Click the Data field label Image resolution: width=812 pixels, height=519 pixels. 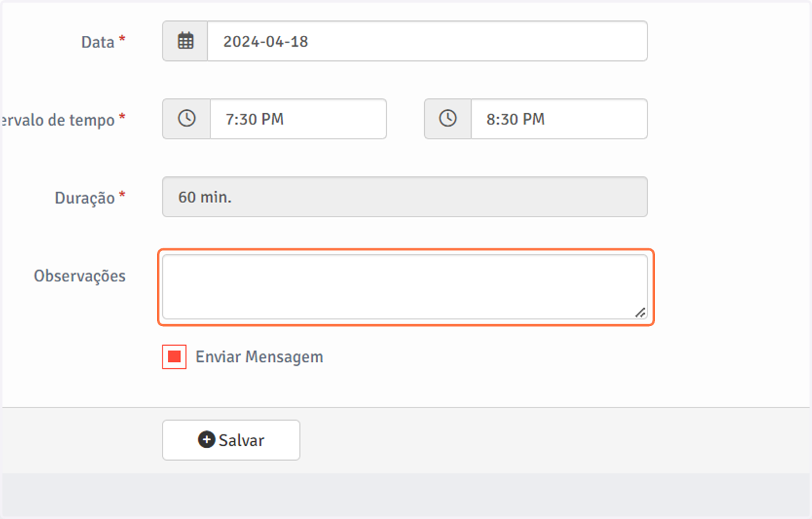(98, 42)
